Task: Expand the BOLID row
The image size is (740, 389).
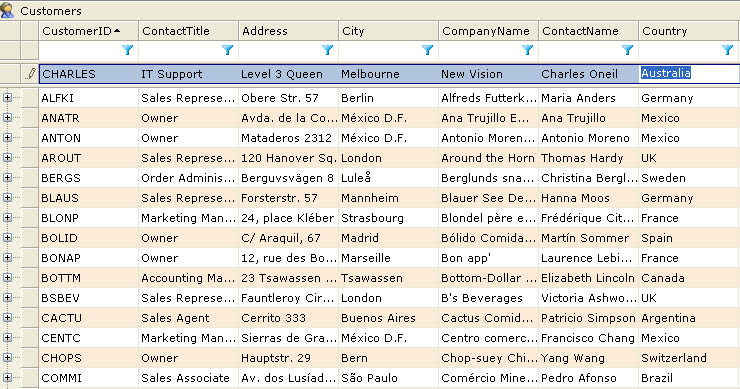Action: [x=7, y=237]
